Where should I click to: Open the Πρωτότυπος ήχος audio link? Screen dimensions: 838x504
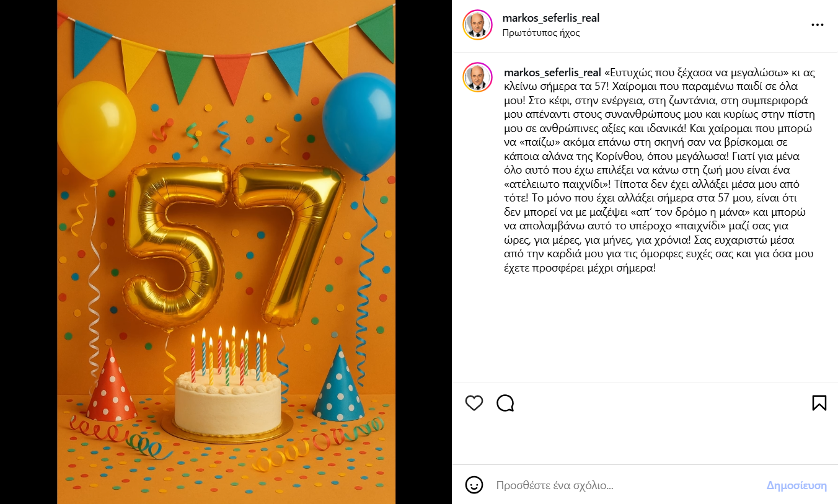541,33
